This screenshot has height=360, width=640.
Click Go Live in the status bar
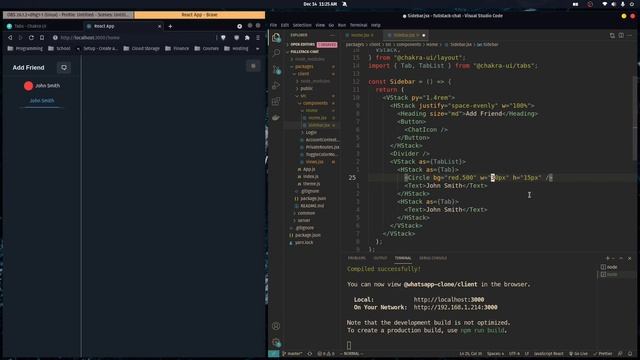pos(579,353)
